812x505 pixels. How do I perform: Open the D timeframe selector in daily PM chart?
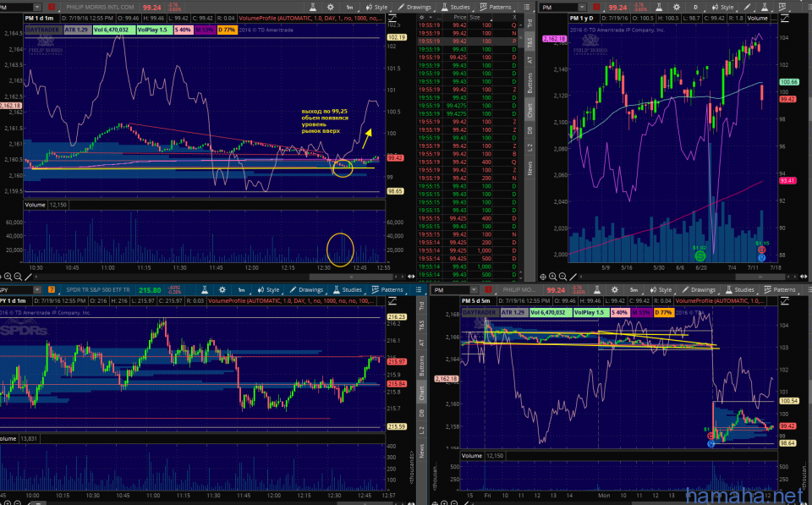pos(695,8)
